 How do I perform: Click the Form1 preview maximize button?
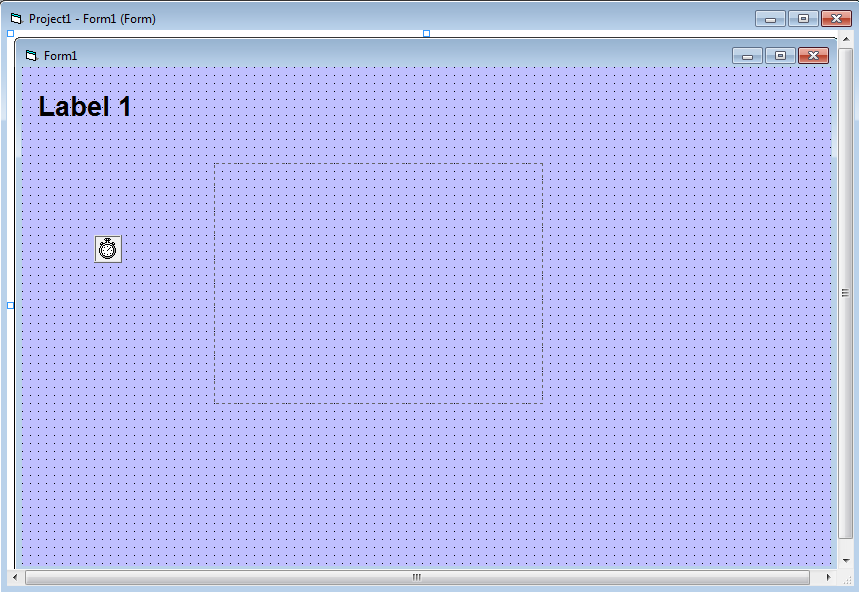(x=781, y=56)
